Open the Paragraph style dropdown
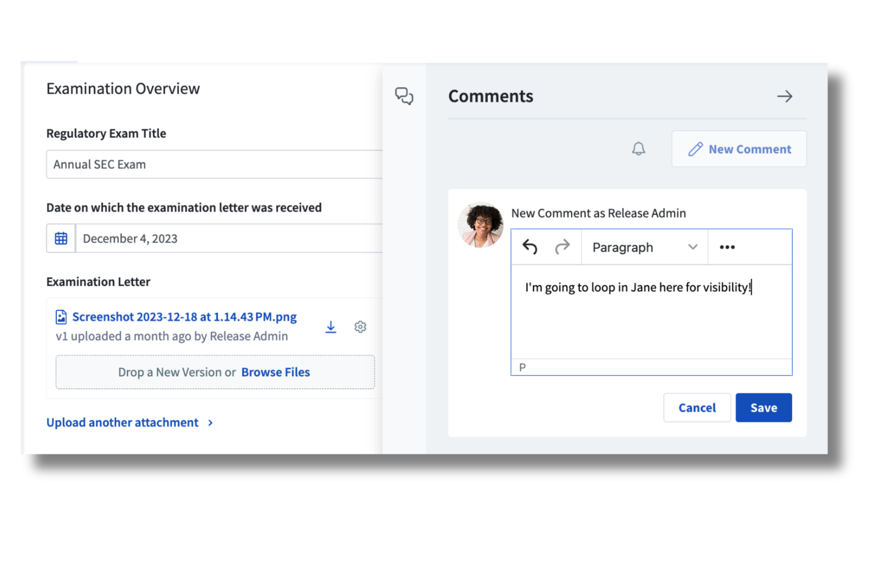The width and height of the screenshot is (876, 588). (x=644, y=246)
